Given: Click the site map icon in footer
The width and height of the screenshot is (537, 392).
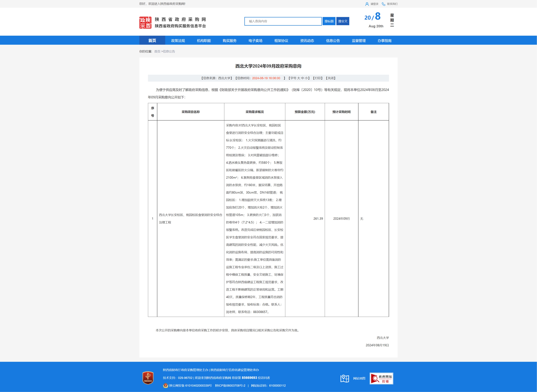Looking at the screenshot, I should click(345, 379).
